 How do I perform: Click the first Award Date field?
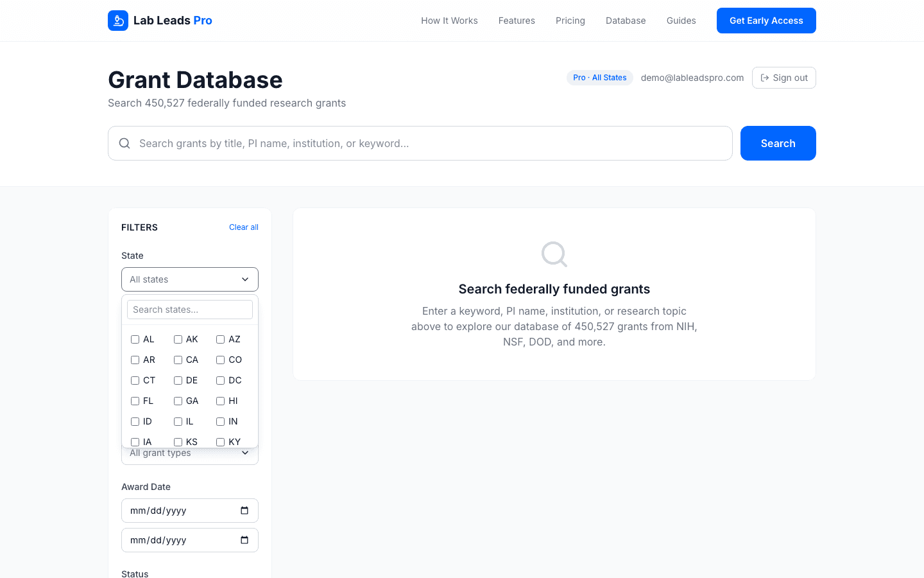[190, 511]
